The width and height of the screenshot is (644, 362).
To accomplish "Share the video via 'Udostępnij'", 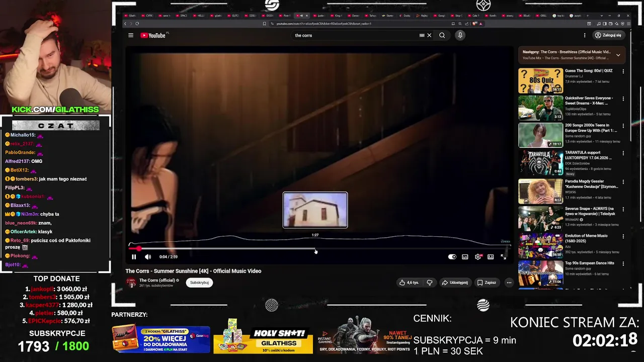I will tap(455, 283).
